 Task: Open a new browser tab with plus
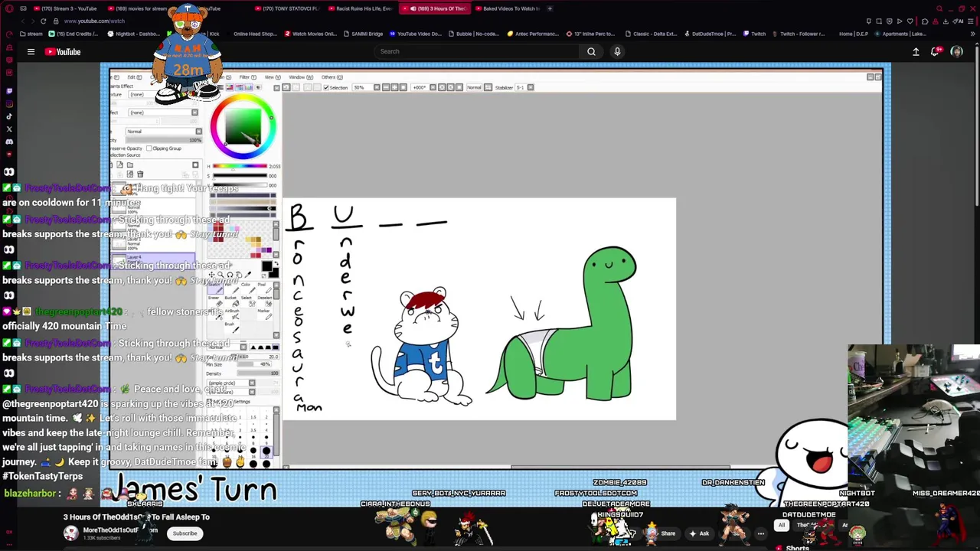550,8
